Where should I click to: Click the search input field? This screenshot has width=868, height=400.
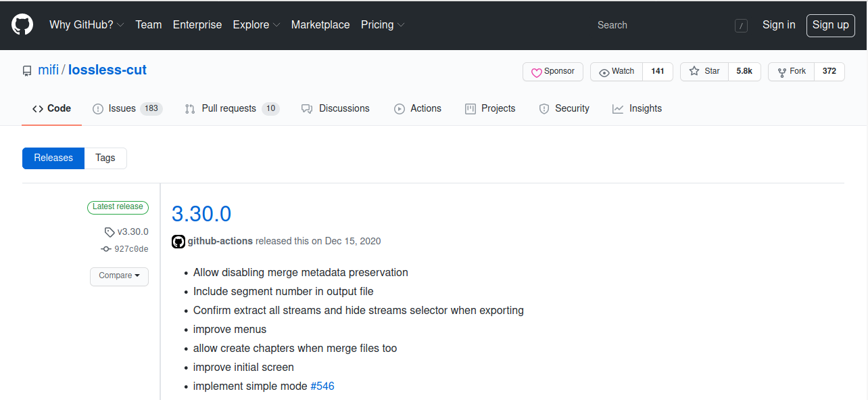click(662, 26)
